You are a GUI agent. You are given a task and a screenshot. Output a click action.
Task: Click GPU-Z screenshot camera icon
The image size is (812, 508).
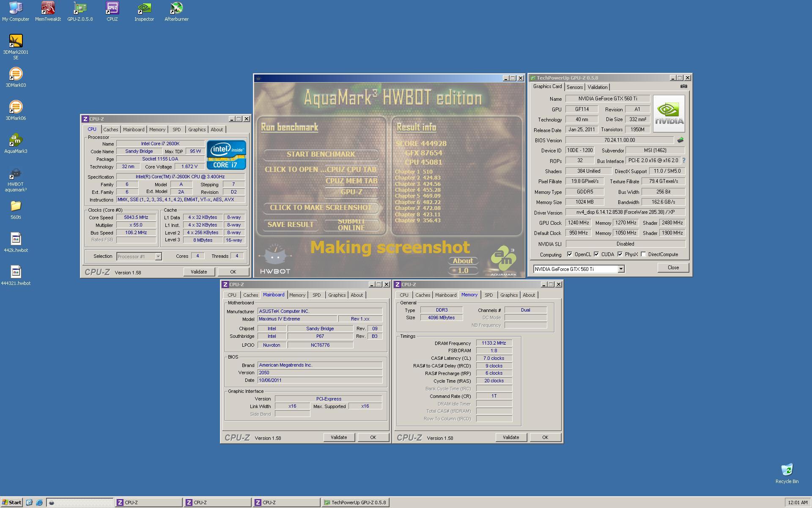tap(683, 86)
